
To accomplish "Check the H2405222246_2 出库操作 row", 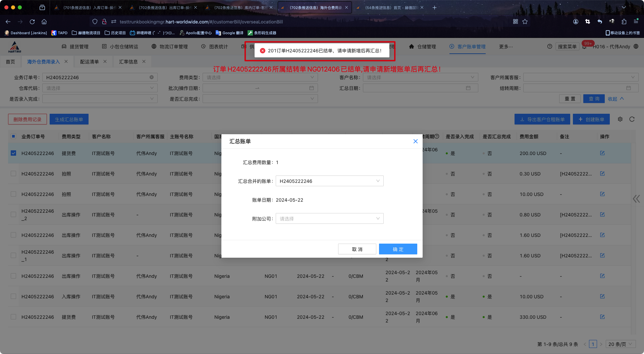I will click(13, 214).
